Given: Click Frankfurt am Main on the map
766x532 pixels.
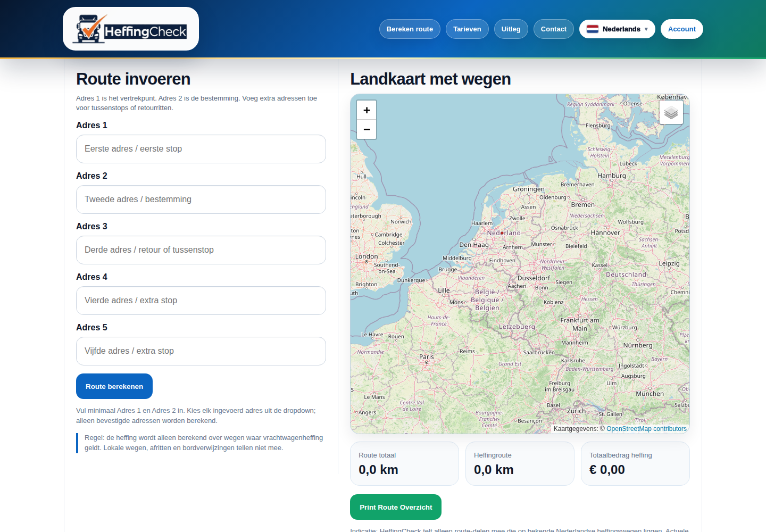Looking at the screenshot, I should [580, 324].
